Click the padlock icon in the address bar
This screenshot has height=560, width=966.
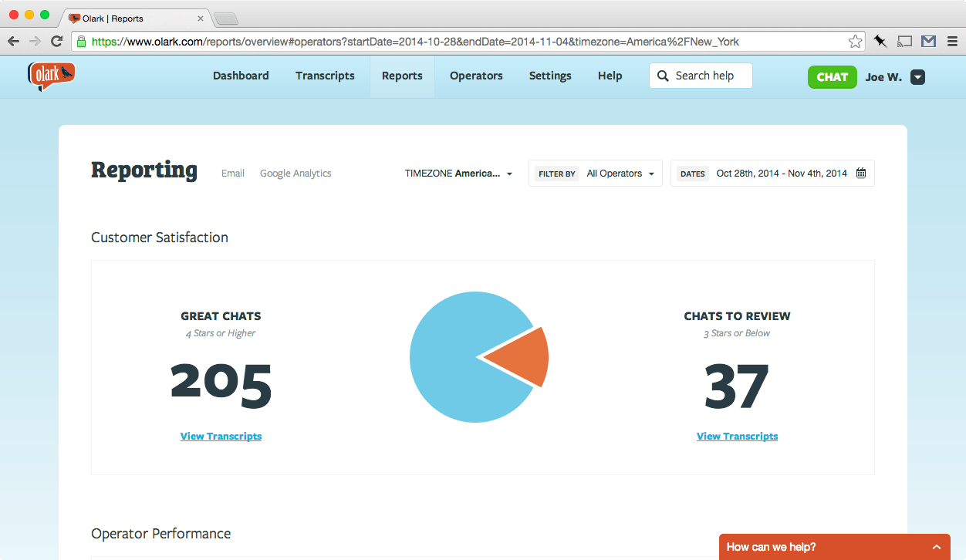click(82, 41)
